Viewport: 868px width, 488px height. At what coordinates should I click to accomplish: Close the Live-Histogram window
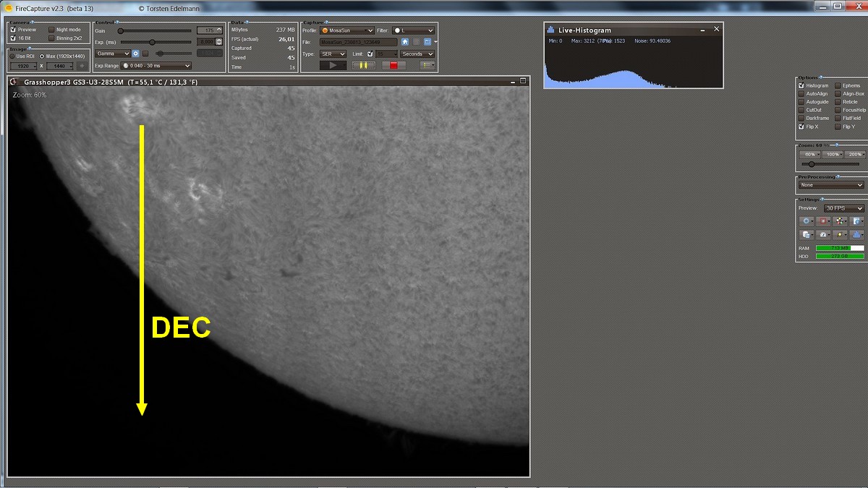[716, 29]
